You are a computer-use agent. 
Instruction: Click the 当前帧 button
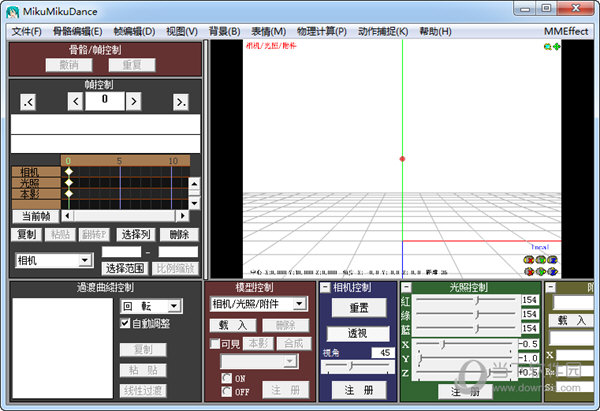(36, 216)
